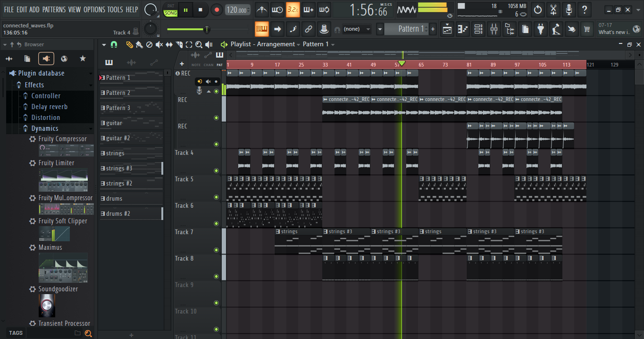The image size is (644, 339).
Task: Open the What's new news panel
Action: (x=619, y=29)
